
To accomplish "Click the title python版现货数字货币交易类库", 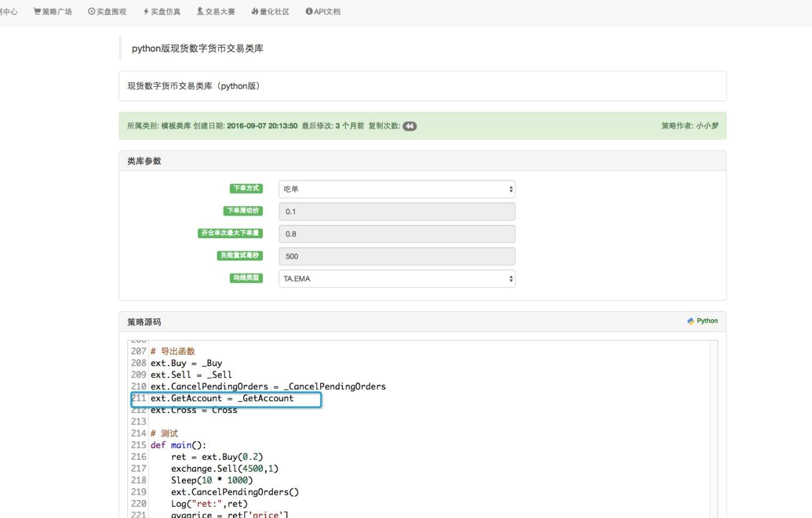I will tap(197, 48).
